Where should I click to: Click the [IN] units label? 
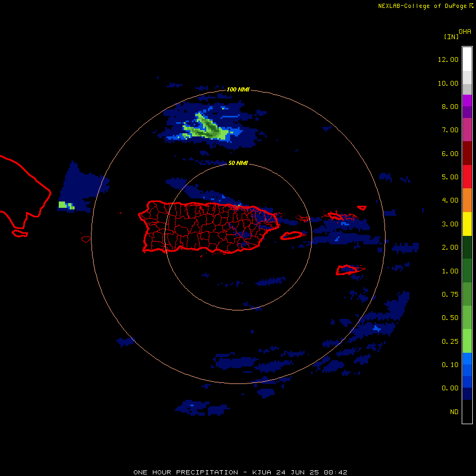pos(451,36)
